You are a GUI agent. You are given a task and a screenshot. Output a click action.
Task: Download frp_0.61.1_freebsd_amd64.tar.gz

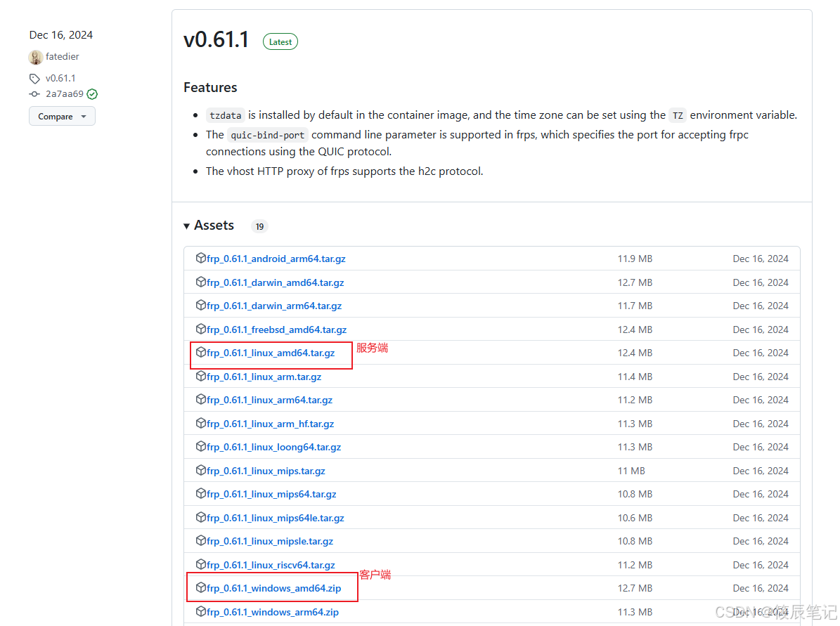276,330
